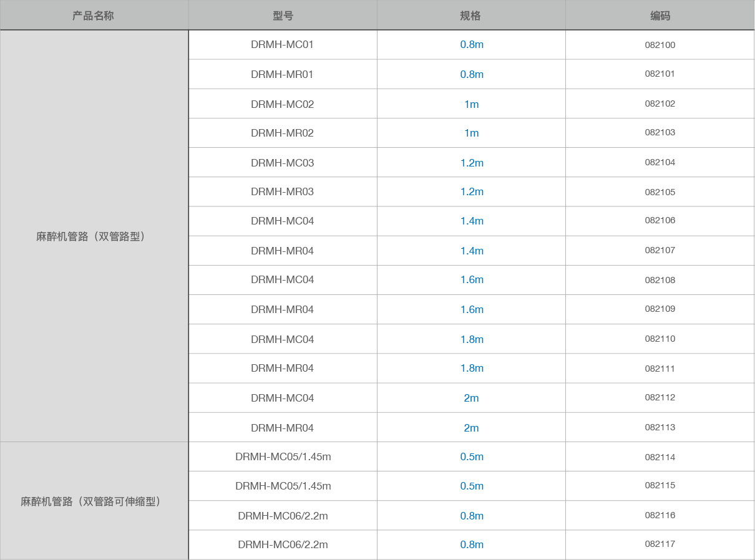755x560 pixels.
Task: Click the 1.6m spec in row 082108
Action: click(472, 279)
